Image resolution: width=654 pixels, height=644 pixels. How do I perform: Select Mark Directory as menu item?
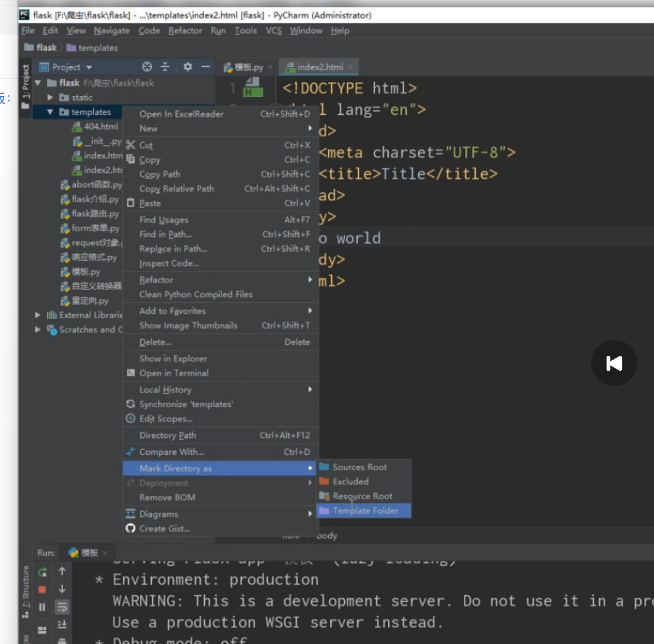point(220,468)
